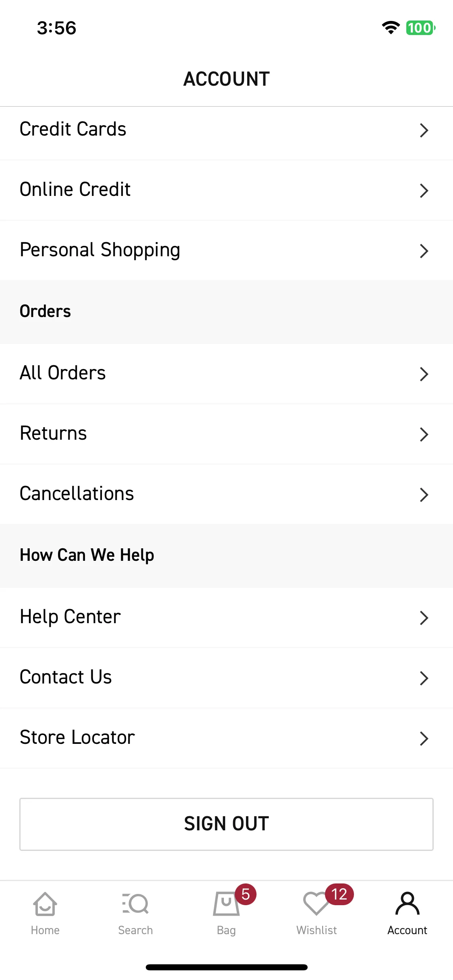Tap the Wi-Fi status icon
Viewport: 453px width, 980px height.
coord(391,28)
